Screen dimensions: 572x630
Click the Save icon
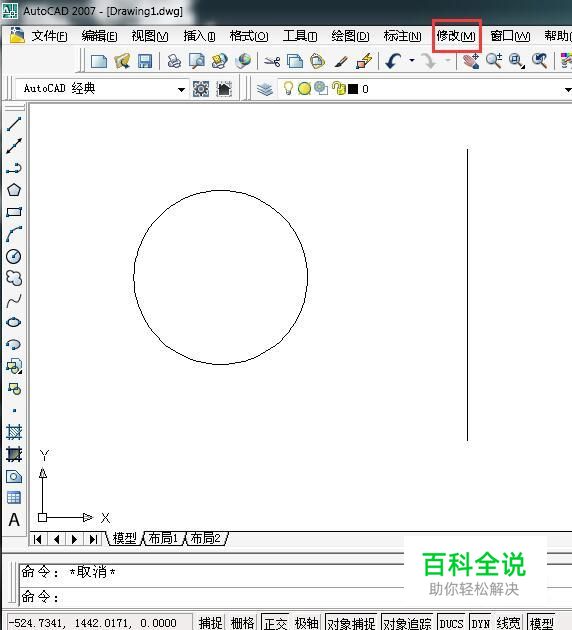(x=145, y=61)
